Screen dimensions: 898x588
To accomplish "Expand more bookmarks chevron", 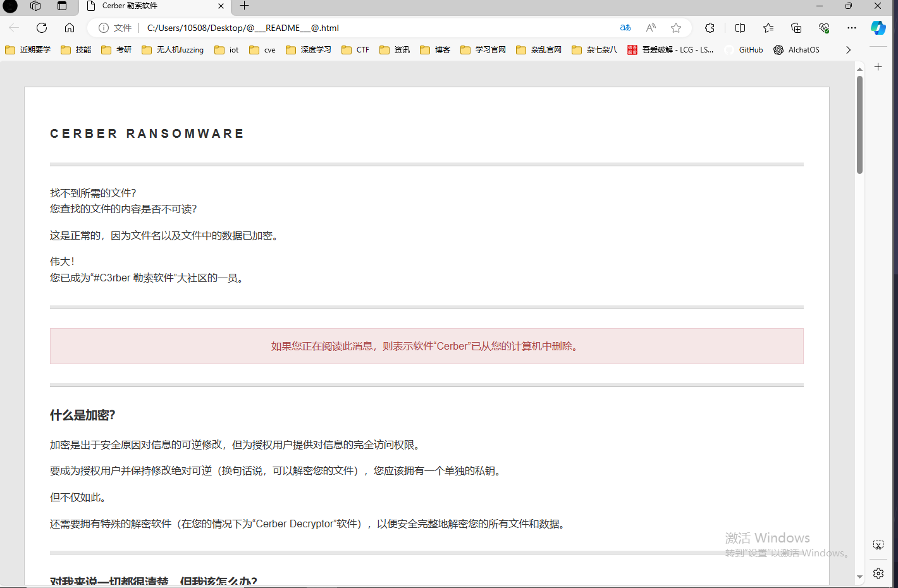I will click(848, 50).
